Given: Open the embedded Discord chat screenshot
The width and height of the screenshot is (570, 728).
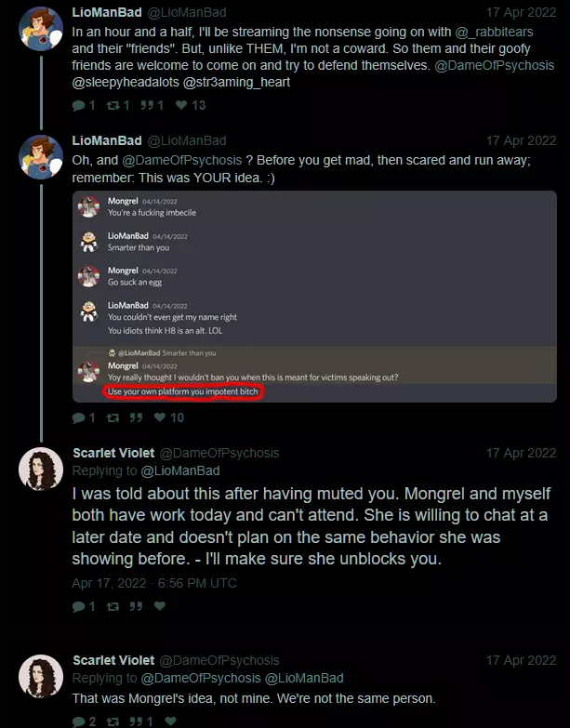Looking at the screenshot, I should coord(314,298).
